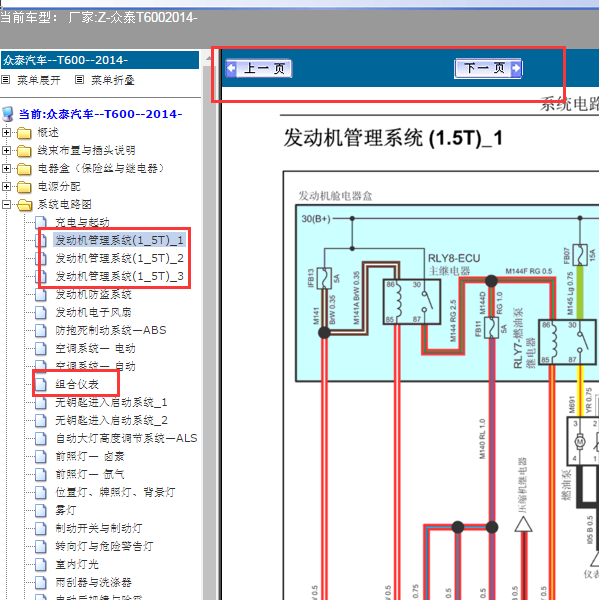This screenshot has width=599, height=600.
Task: Open the 前照灯— 氙气 diagram
Action: point(90,474)
